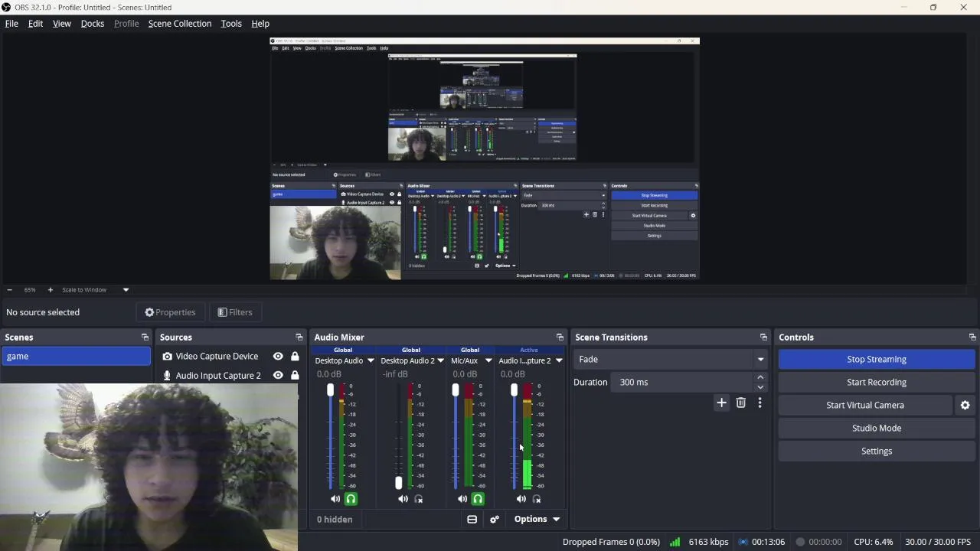Click the streaming time status icon
Image resolution: width=980 pixels, height=551 pixels.
[743, 542]
